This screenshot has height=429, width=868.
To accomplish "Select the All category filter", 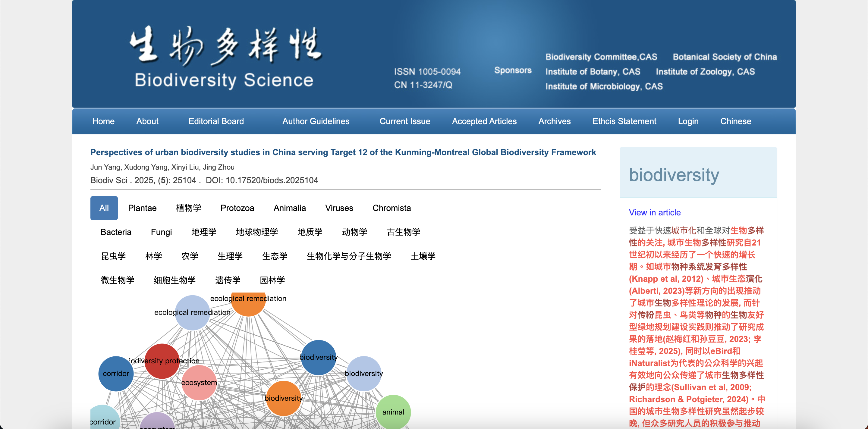I will (x=104, y=208).
